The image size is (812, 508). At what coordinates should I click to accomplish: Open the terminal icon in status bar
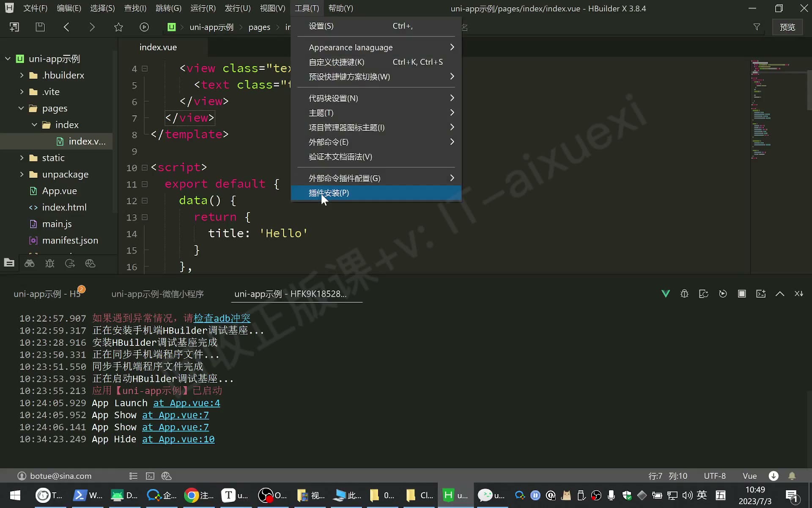[150, 476]
